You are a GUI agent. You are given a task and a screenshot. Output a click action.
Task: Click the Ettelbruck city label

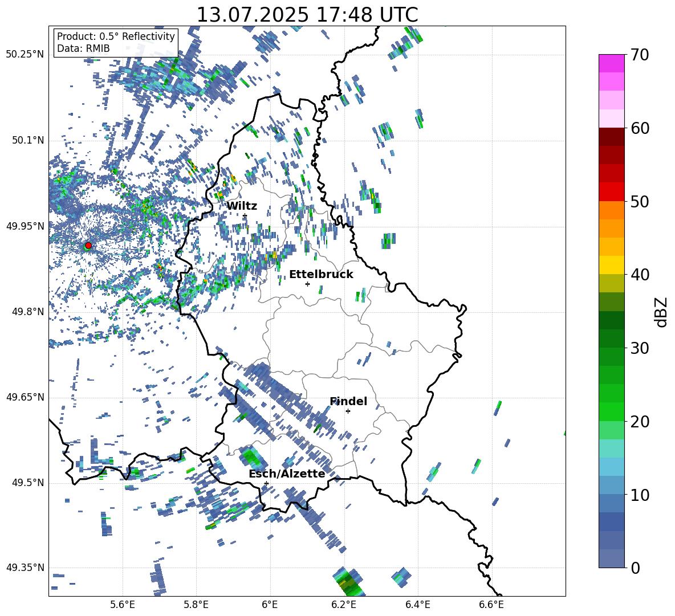[x=321, y=275]
